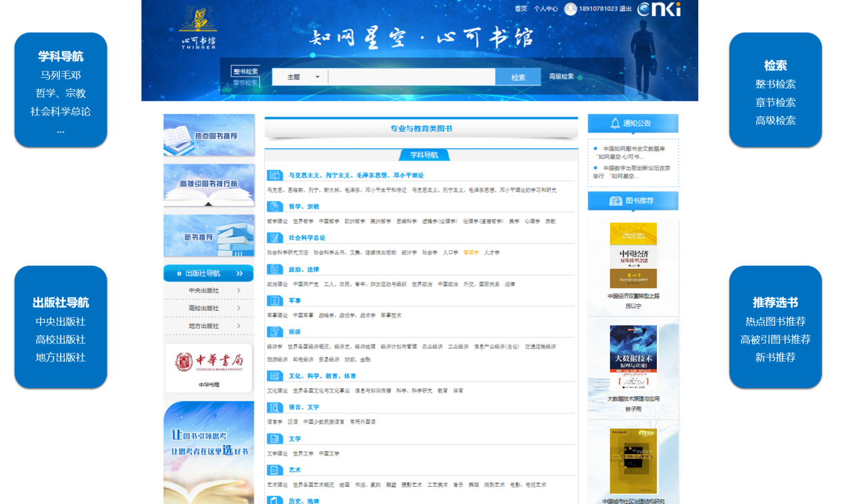Click the 文学 category icon
Screen dimensions: 844x504
pyautogui.click(x=275, y=439)
